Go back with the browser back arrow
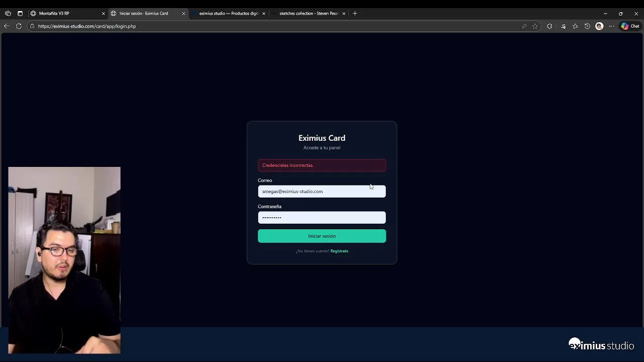644x362 pixels. (7, 26)
